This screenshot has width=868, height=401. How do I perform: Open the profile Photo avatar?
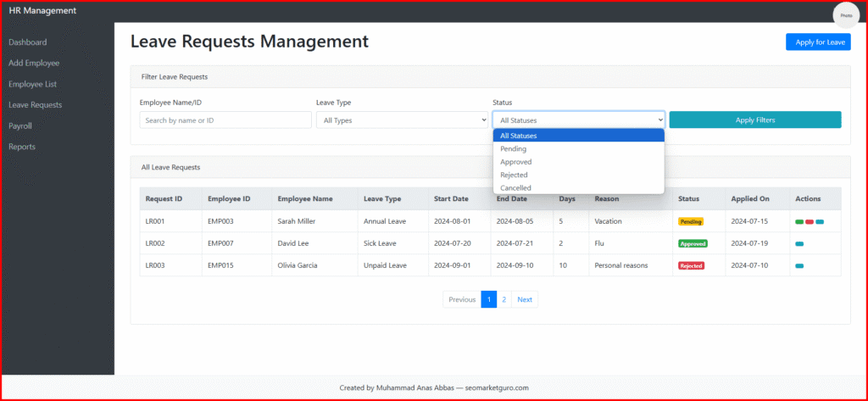tap(845, 15)
